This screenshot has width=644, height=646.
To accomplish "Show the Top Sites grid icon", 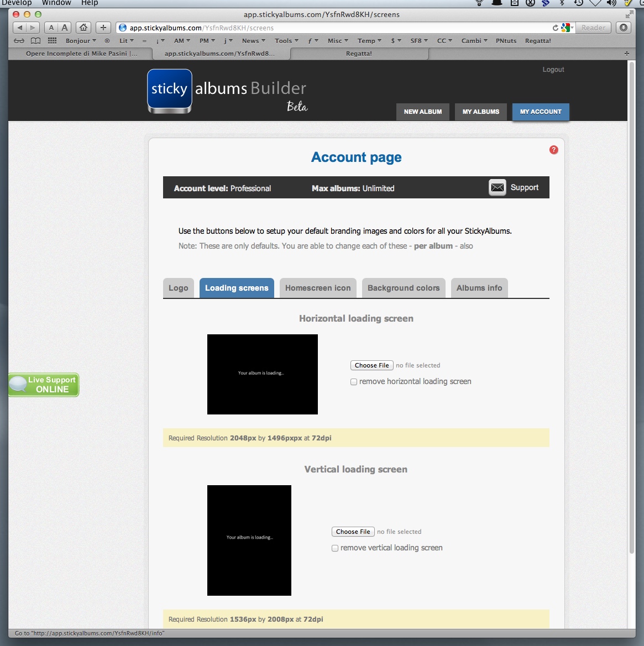I will (53, 41).
